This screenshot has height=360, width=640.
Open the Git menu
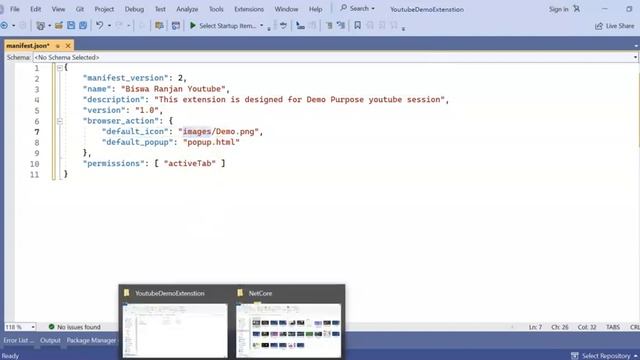80,9
